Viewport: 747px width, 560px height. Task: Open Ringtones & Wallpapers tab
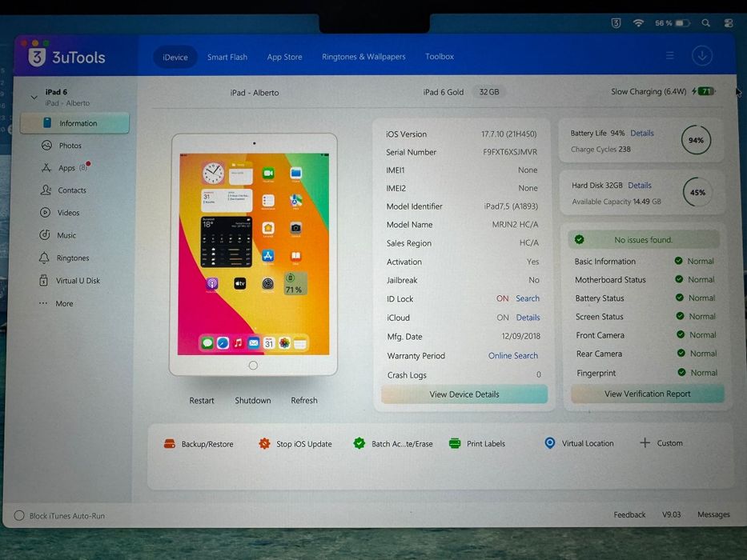pyautogui.click(x=363, y=57)
